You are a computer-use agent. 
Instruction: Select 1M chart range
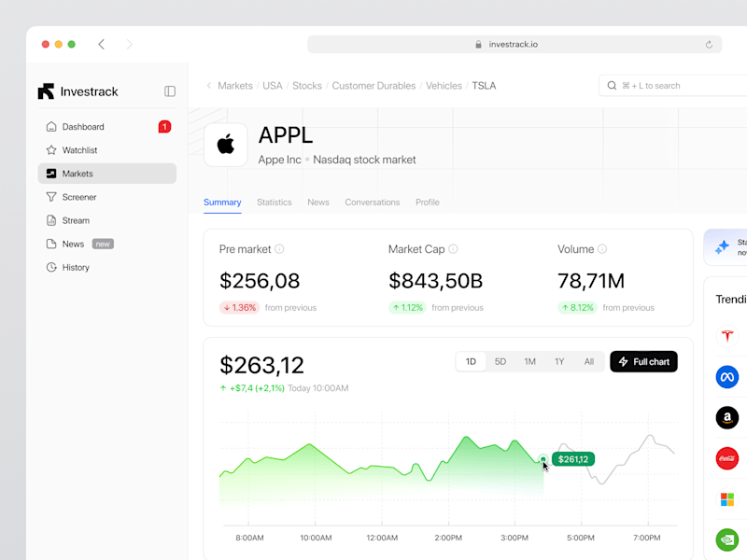529,361
